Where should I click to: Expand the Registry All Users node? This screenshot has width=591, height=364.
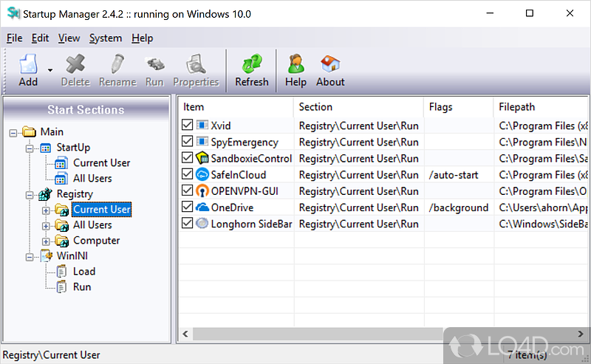click(x=46, y=225)
